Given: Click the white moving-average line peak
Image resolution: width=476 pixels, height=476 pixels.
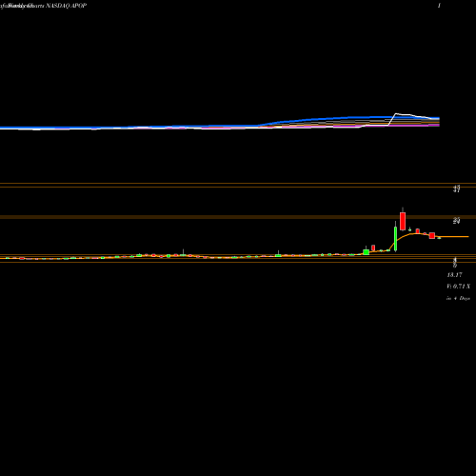Looking at the screenshot, I should click(x=396, y=113).
